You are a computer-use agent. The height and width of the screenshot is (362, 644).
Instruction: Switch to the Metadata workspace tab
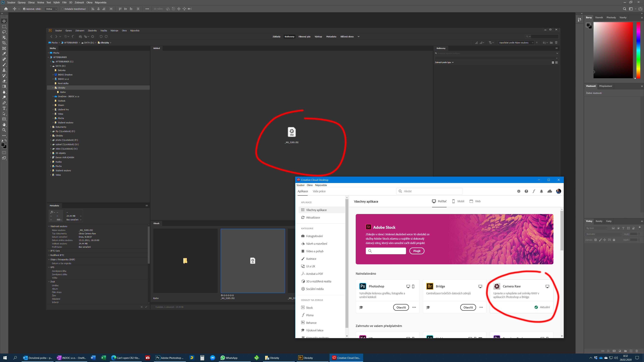[x=331, y=37]
